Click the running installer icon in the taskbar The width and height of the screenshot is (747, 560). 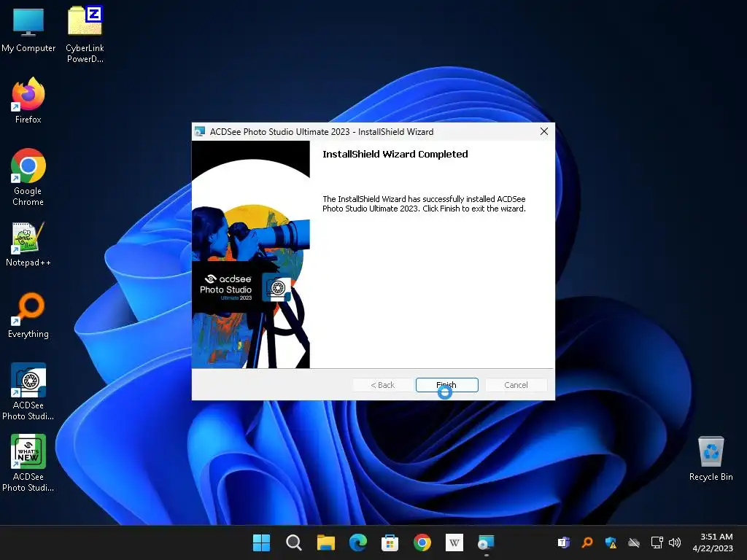tap(487, 542)
